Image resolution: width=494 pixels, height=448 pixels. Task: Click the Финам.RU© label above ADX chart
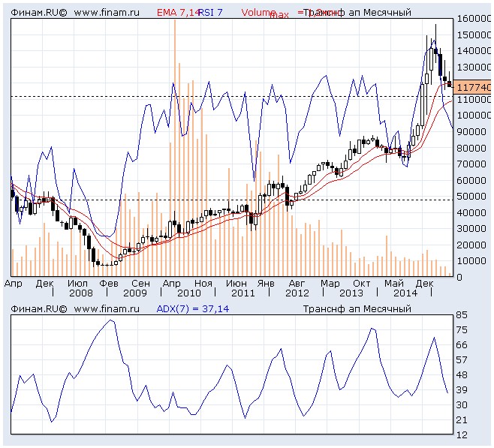pos(39,309)
